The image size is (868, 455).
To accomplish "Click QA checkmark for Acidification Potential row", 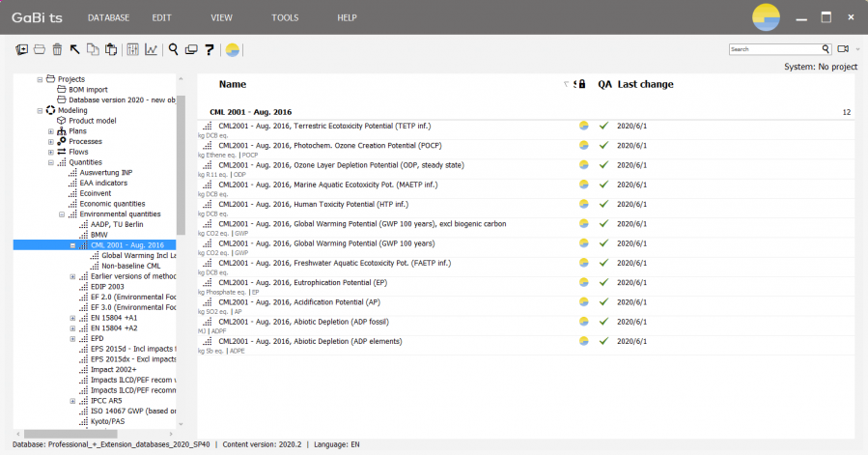I will click(x=604, y=301).
